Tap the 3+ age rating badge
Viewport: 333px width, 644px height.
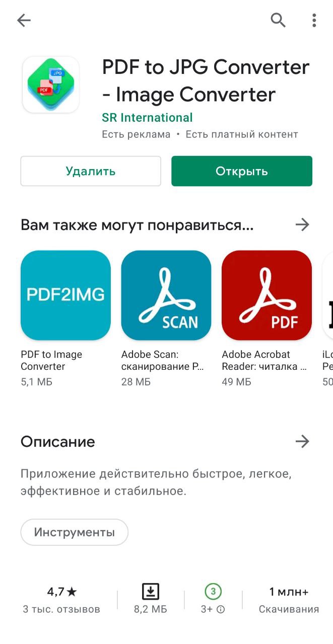coord(213,591)
